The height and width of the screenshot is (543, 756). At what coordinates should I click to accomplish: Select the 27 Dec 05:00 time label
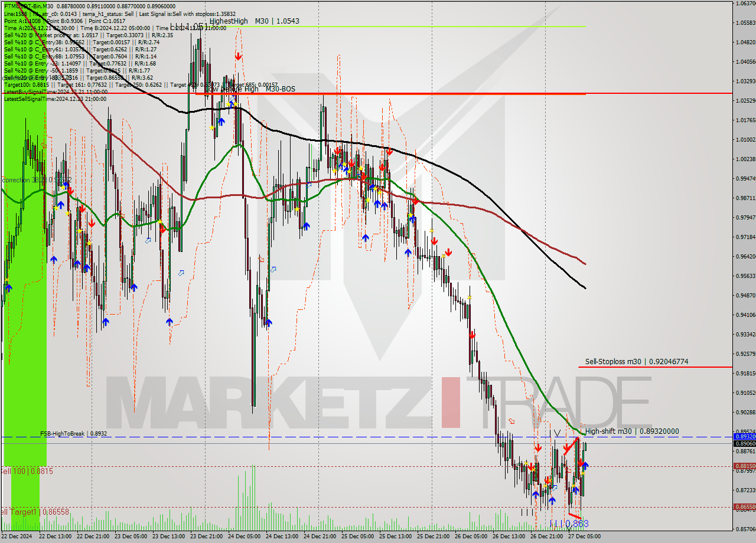coord(584,537)
